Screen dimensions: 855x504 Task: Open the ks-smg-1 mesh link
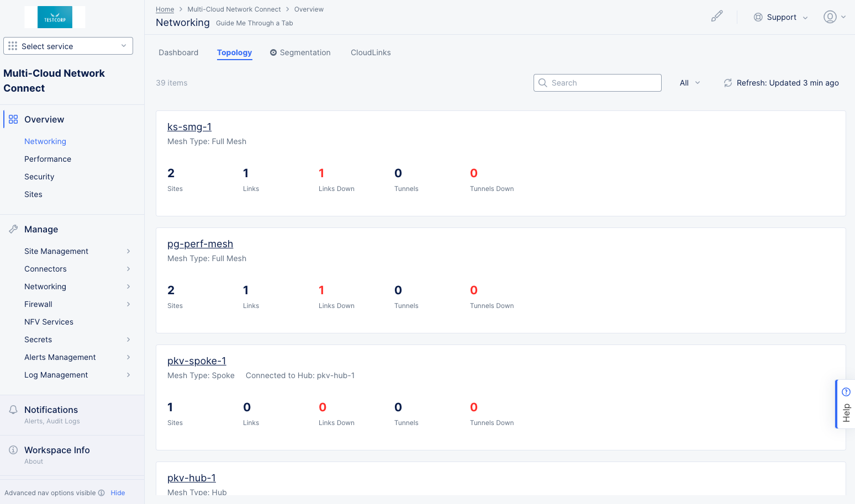[189, 127]
